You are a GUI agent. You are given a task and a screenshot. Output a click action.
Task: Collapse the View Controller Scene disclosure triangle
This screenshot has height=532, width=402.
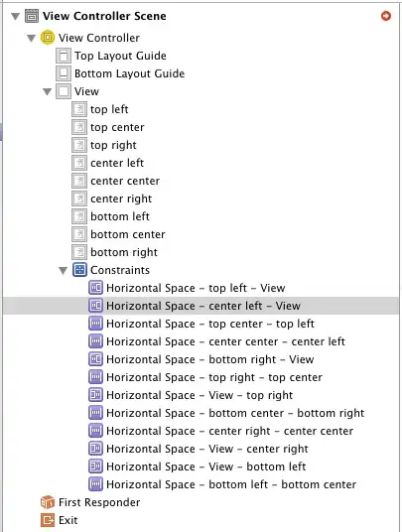click(x=15, y=16)
